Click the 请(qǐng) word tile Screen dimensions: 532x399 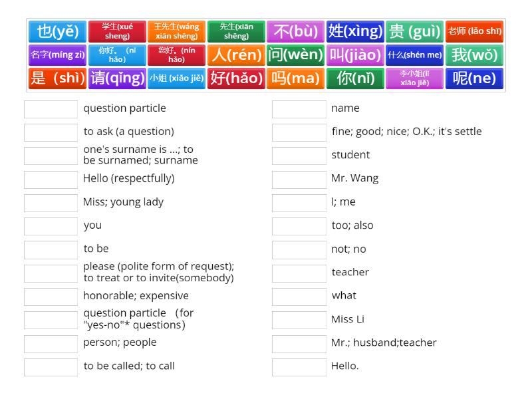click(x=117, y=78)
